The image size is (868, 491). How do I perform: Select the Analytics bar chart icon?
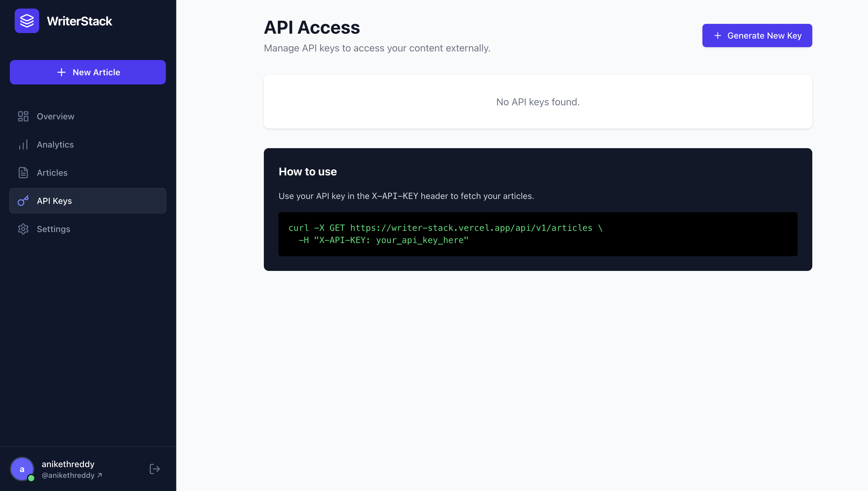pos(23,144)
